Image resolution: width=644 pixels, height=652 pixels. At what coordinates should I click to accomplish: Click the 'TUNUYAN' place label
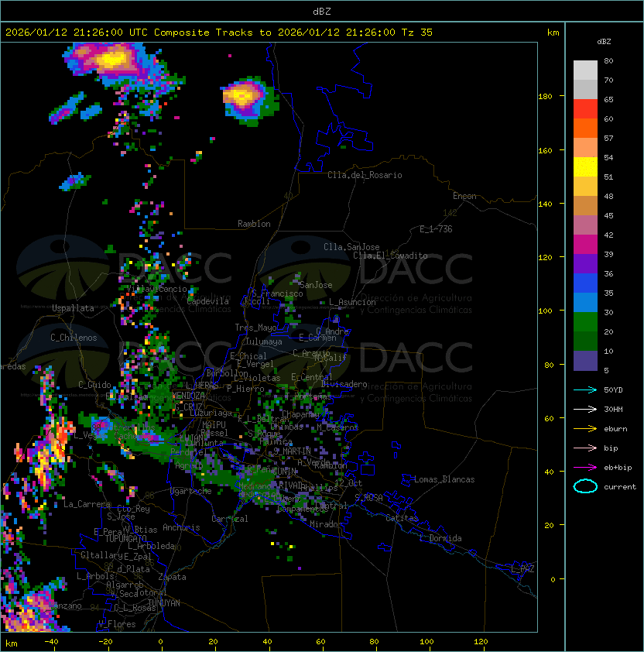164,603
